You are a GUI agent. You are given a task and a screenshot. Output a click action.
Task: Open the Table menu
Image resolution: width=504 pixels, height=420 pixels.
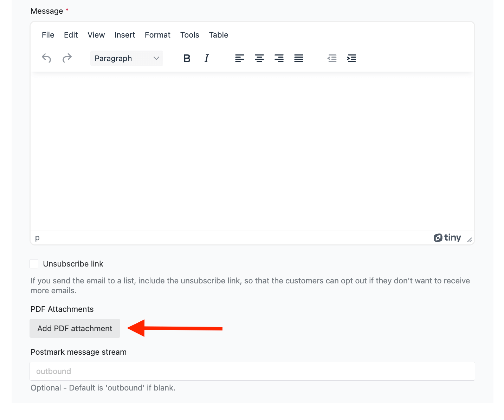click(x=219, y=35)
